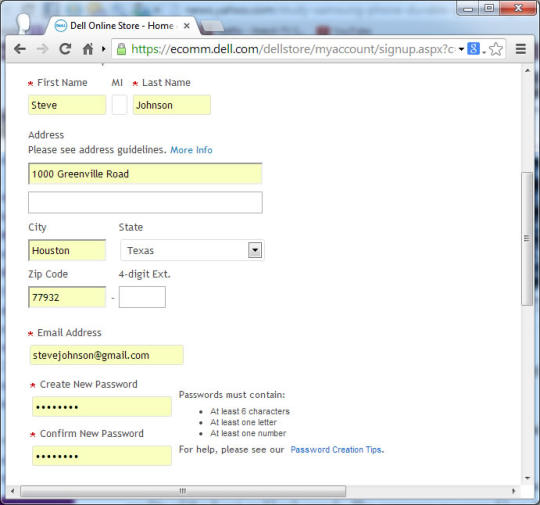Open the Chrome menu hamburger icon
Screen dimensions: 540x505
[521, 49]
